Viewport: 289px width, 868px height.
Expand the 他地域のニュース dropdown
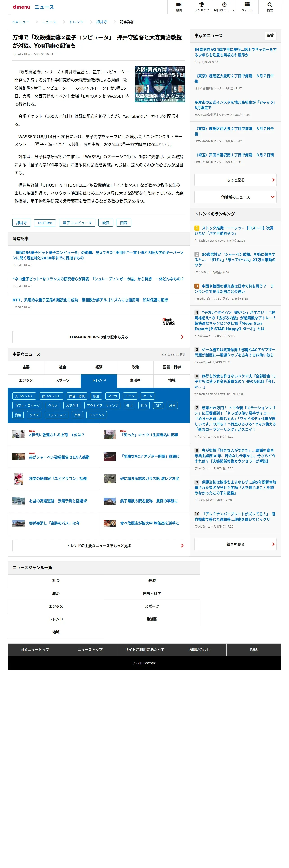[235, 197]
